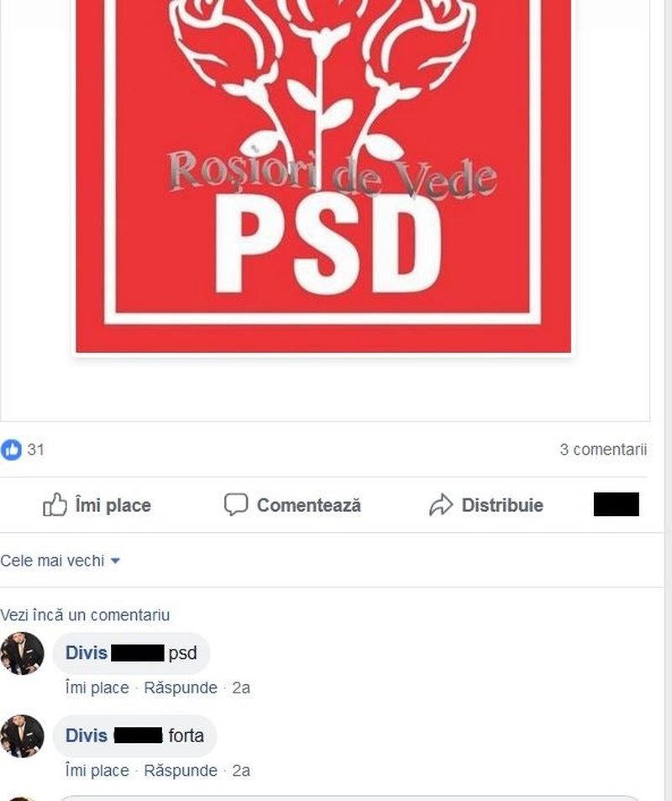Click the Distribuie button label
This screenshot has width=672, height=801.
pyautogui.click(x=502, y=505)
